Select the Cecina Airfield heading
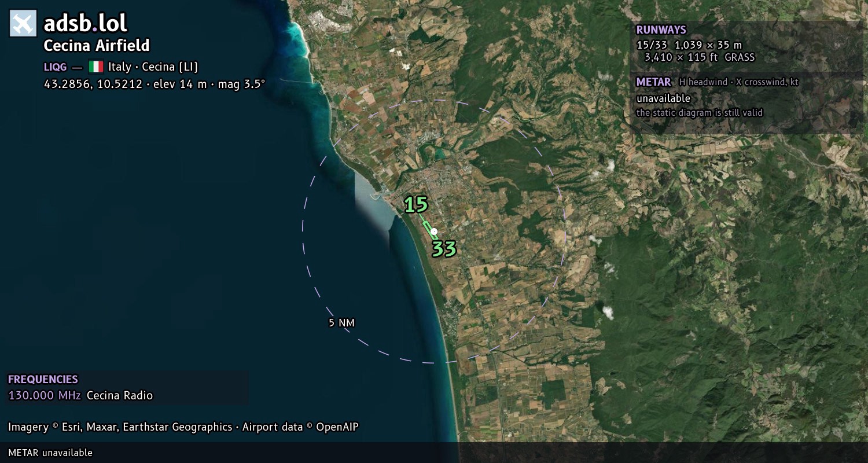868x463 pixels. (97, 46)
